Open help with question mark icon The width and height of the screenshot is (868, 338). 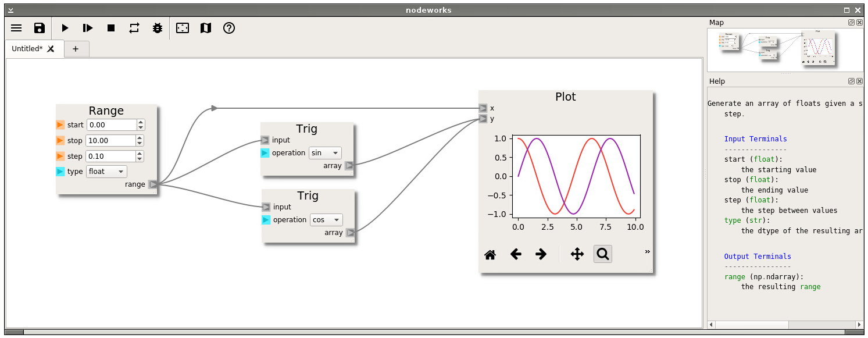coord(229,28)
